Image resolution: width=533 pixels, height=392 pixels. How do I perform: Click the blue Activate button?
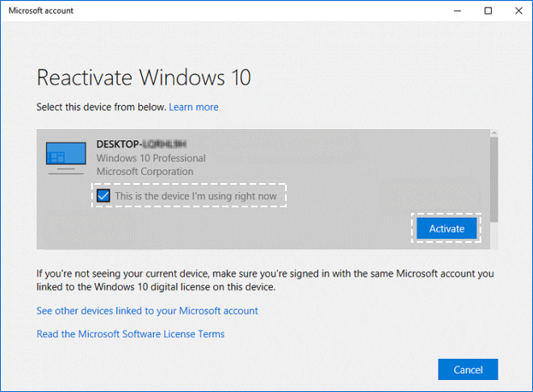tap(447, 228)
